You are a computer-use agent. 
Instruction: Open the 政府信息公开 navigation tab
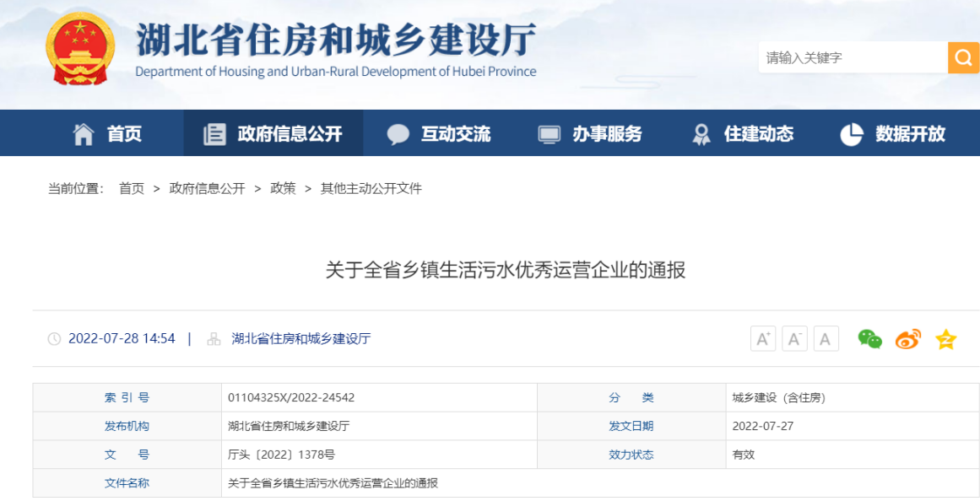[273, 133]
